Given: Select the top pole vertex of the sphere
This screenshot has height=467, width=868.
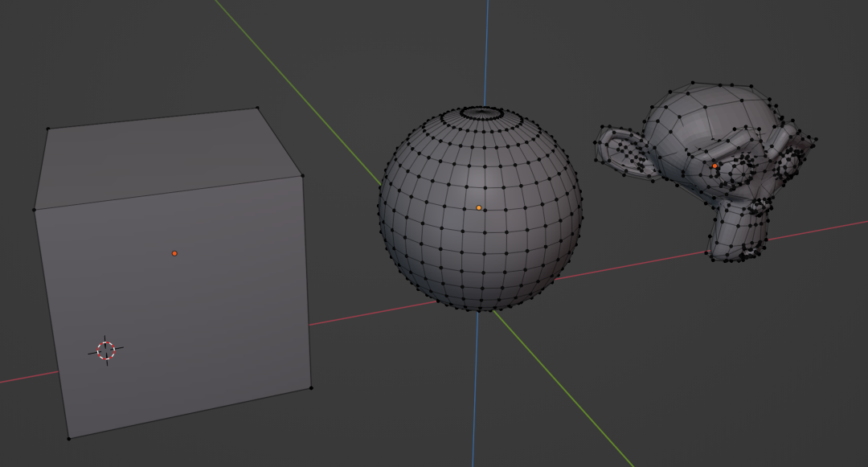Looking at the screenshot, I should (482, 113).
